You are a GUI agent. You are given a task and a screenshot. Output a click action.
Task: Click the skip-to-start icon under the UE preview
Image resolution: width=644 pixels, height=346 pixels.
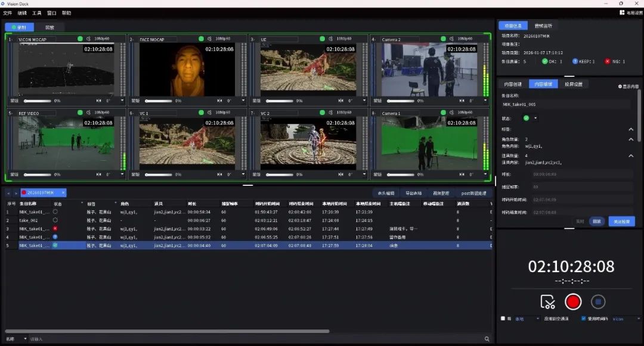(340, 101)
